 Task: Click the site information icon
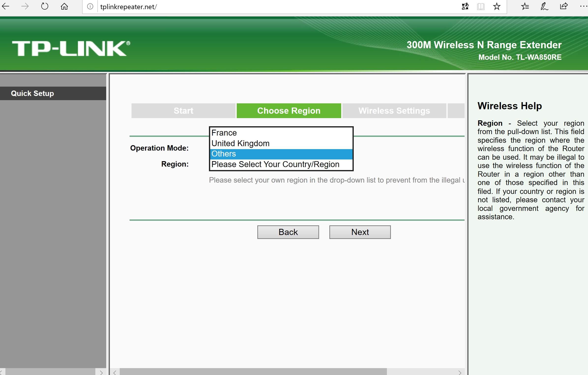tap(90, 7)
